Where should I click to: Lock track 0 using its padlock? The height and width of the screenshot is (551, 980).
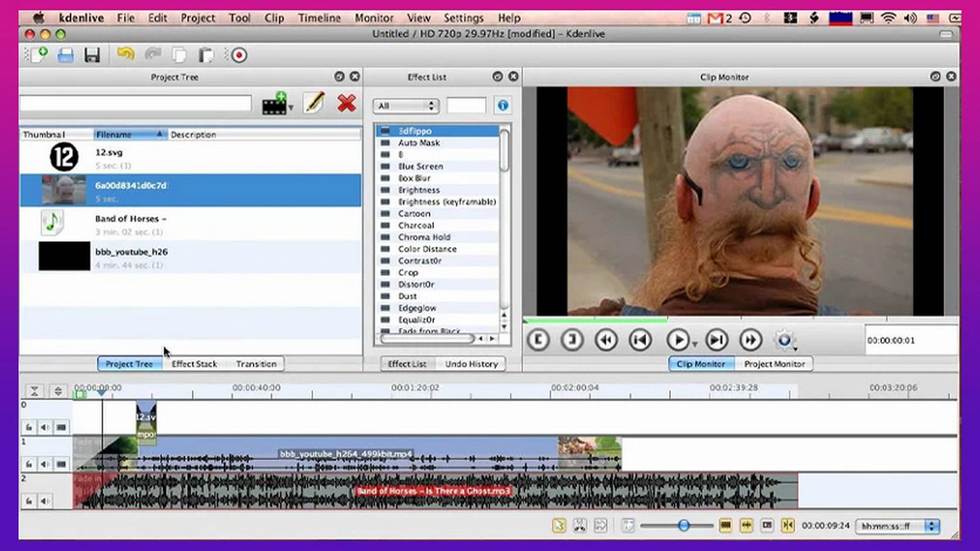click(x=28, y=427)
